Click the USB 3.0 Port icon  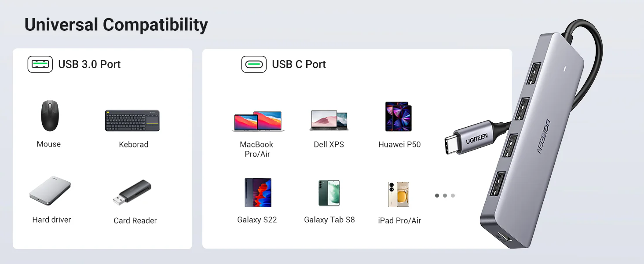point(40,64)
